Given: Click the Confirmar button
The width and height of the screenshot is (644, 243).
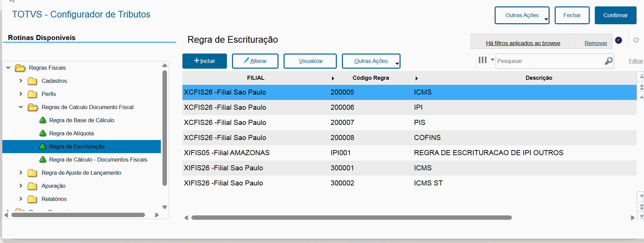Looking at the screenshot, I should click(615, 15).
